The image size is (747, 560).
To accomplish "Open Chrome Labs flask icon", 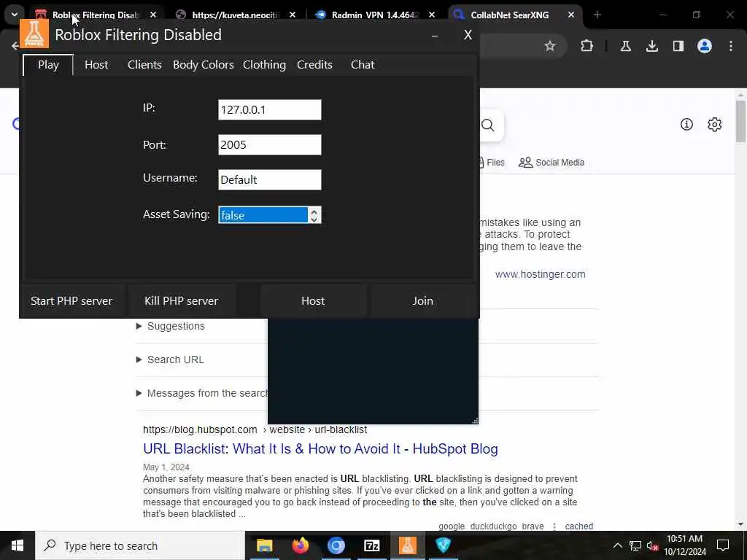I will point(625,46).
